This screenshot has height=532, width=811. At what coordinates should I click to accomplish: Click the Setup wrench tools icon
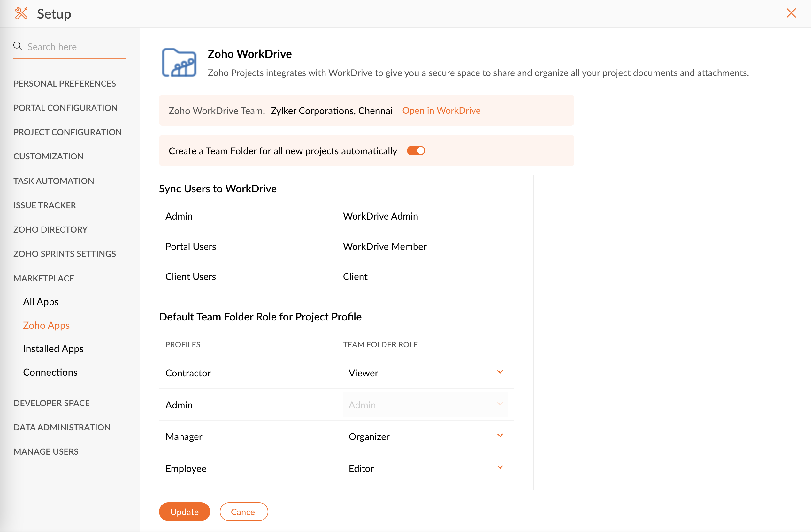(21, 14)
